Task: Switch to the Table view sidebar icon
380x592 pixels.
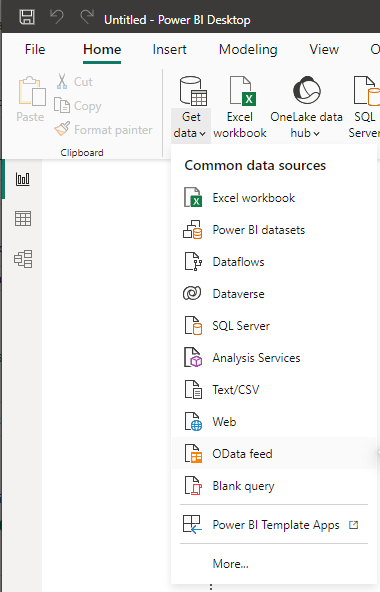Action: click(x=23, y=219)
